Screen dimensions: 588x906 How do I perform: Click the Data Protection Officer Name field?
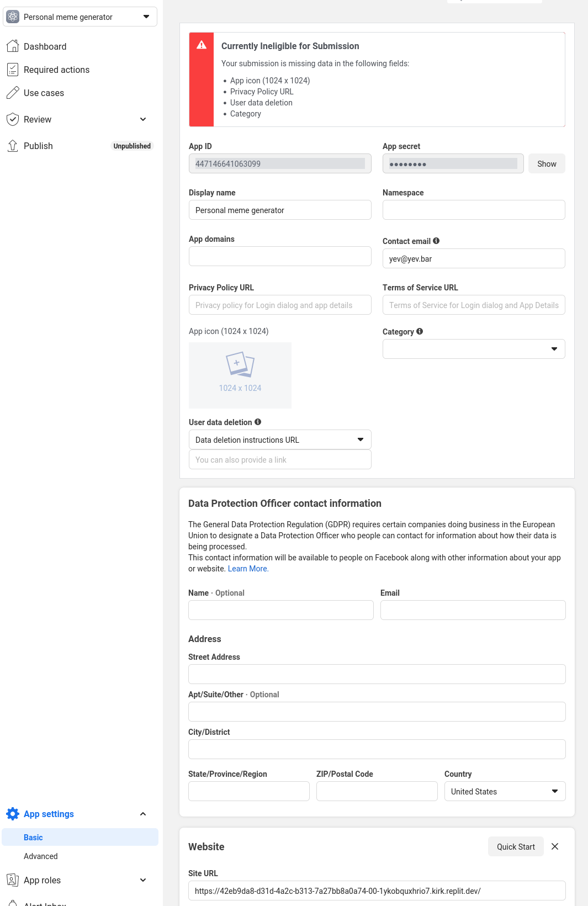pyautogui.click(x=281, y=610)
